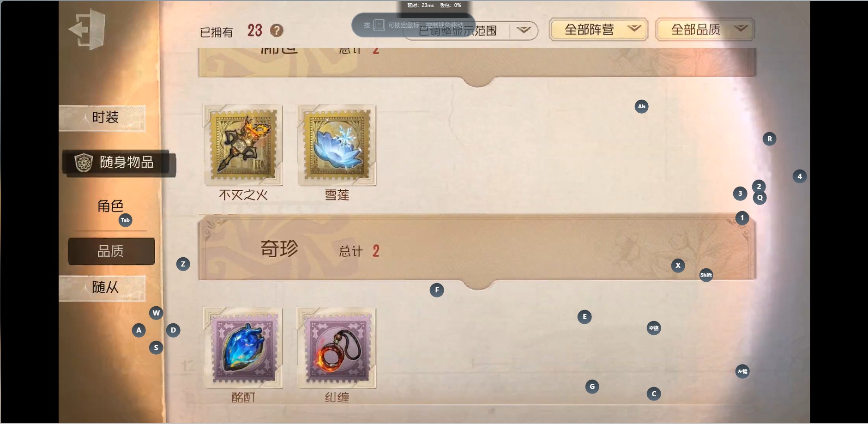The image size is (868, 424).
Task: Select the 酩酊 blue heart stamp
Action: click(x=243, y=348)
